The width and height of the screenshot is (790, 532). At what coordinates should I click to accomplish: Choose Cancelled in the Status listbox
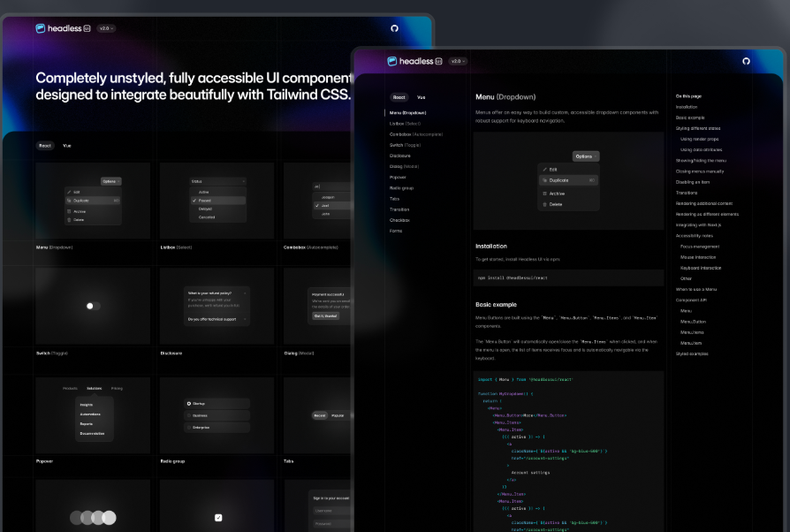217,217
